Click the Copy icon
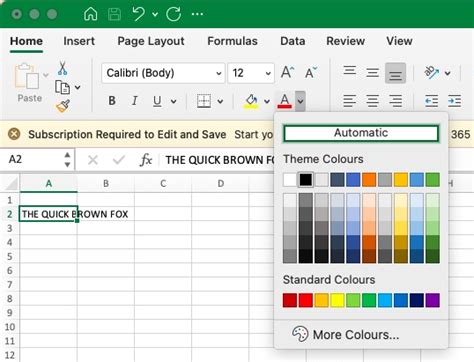Viewport: 474px width, 362px height. 62,87
